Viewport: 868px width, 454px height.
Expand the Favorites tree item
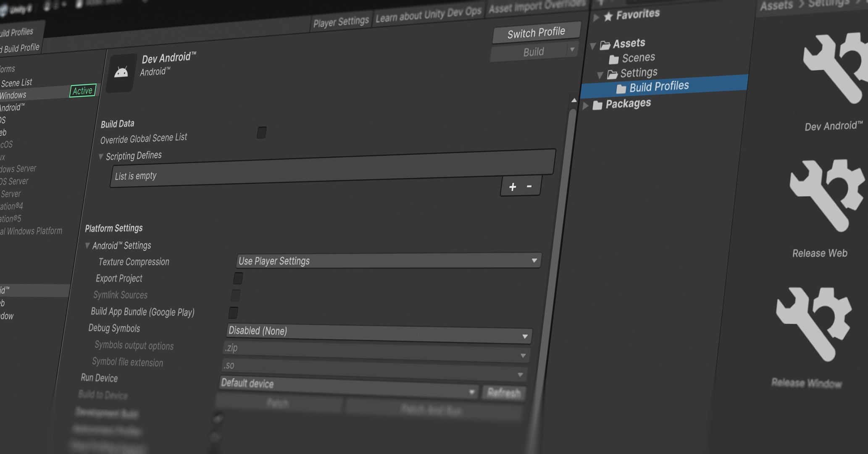click(596, 18)
